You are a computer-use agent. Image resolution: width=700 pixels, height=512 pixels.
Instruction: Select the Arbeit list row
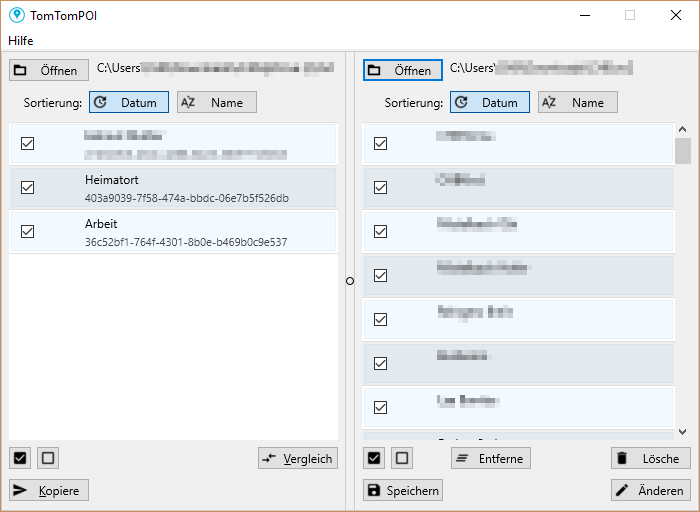173,232
